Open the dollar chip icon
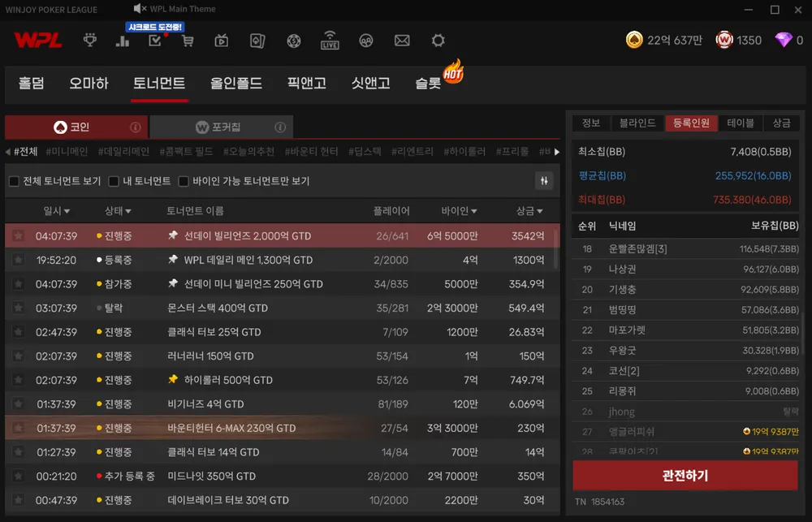The image size is (812, 522). (x=294, y=41)
